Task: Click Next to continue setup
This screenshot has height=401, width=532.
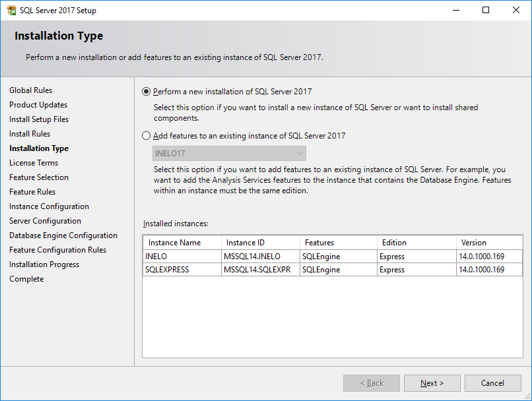Action: pos(432,383)
